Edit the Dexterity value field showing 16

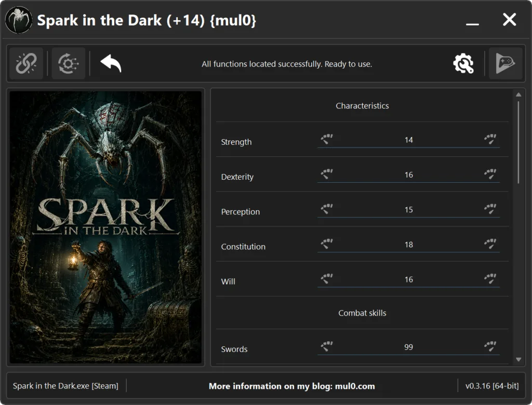click(x=408, y=174)
